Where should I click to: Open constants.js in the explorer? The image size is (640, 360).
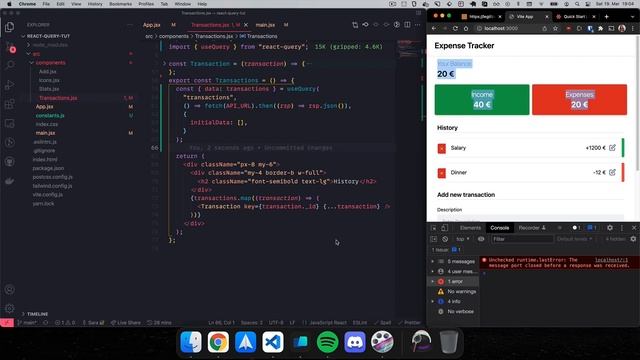(x=50, y=116)
